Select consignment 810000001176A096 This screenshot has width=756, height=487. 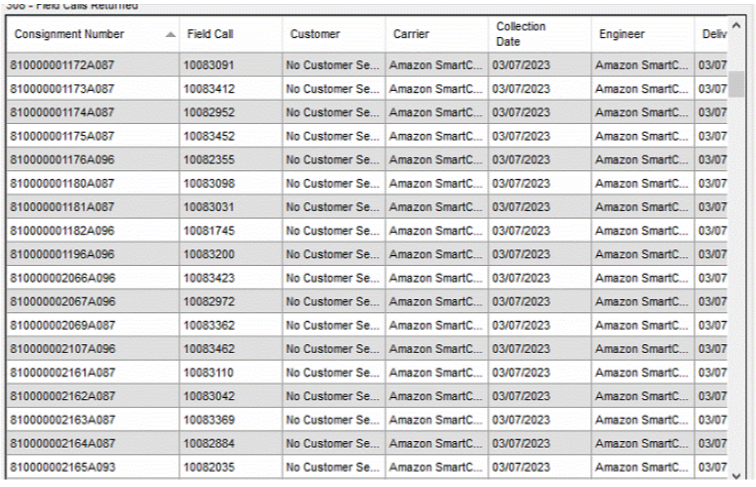pyautogui.click(x=62, y=160)
